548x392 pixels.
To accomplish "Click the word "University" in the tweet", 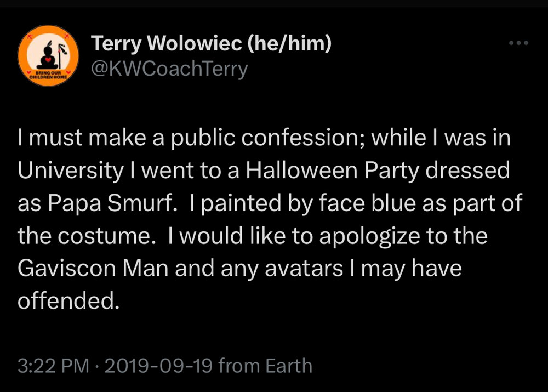I will (x=71, y=171).
